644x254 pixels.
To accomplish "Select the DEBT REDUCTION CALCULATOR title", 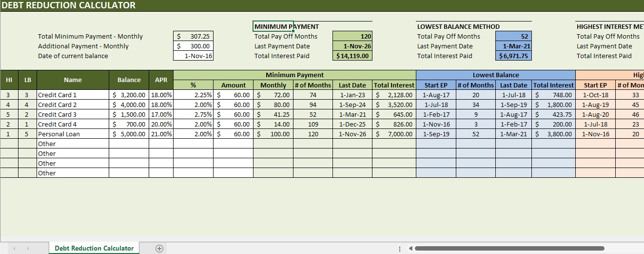I will [x=69, y=5].
